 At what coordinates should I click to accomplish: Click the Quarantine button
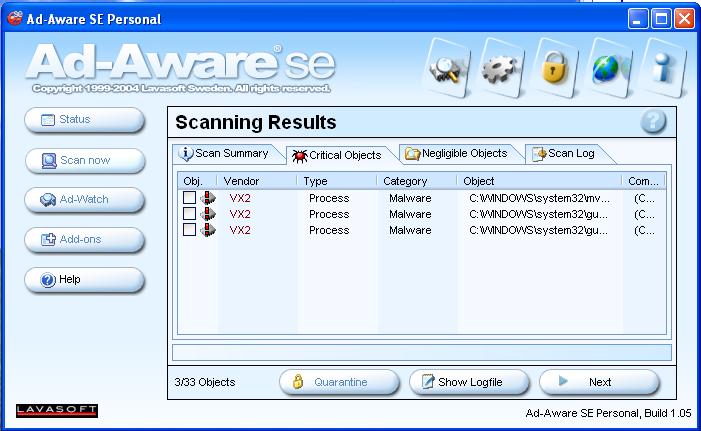[x=339, y=382]
